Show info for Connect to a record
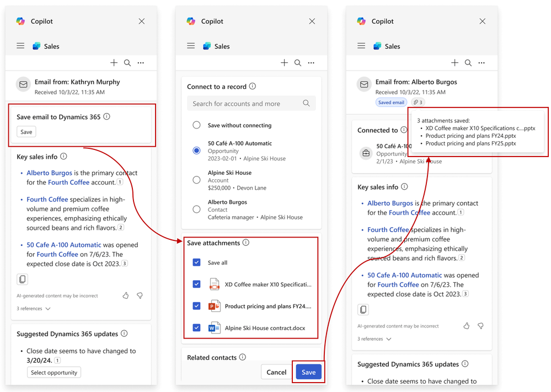Viewport: 551px width, 392px height. tap(252, 86)
